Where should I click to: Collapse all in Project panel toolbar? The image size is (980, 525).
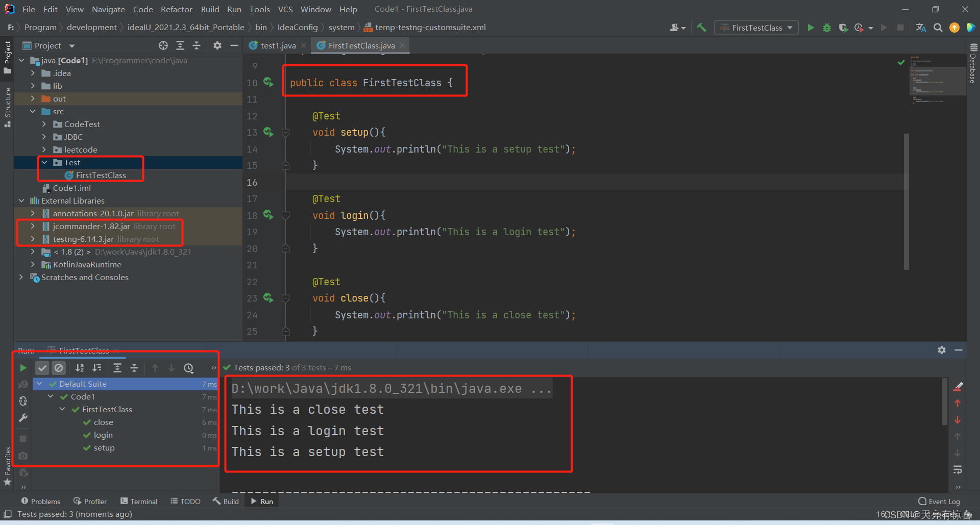point(197,45)
